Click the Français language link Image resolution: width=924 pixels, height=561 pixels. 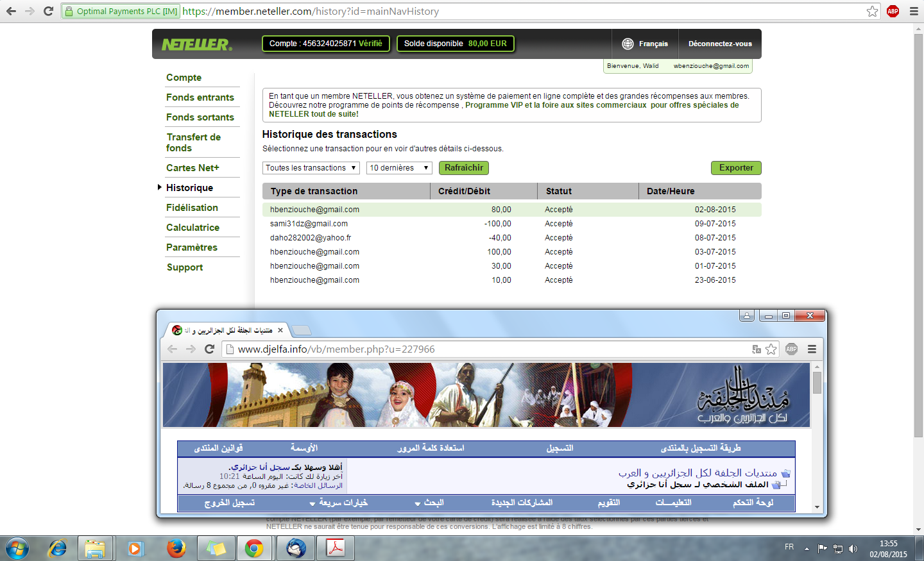tap(653, 44)
